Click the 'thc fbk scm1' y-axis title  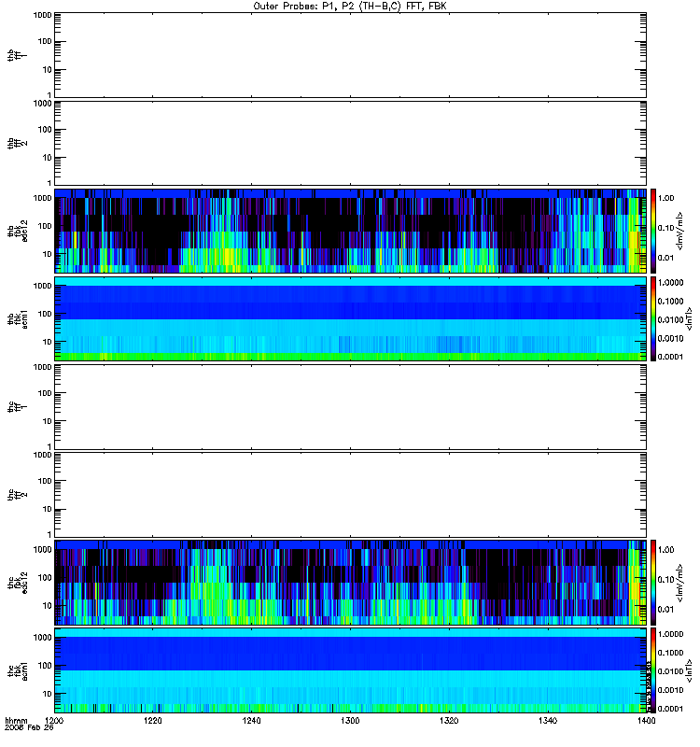coord(18,670)
